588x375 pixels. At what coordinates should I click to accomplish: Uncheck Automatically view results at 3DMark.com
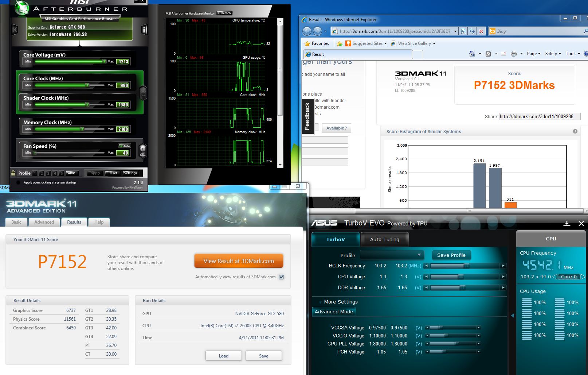281,277
